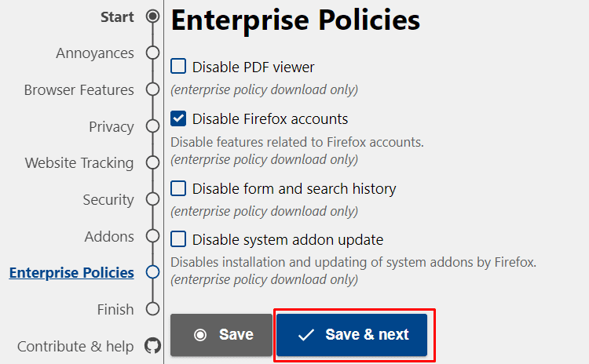Screen dimensions: 589x364
Task: Enable the Disable PDF viewer checkbox
Action: (x=179, y=67)
